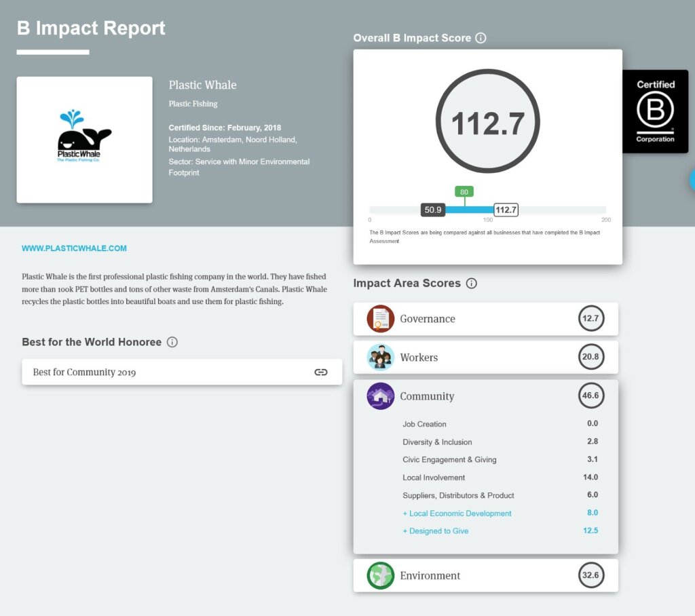Click the green 80 marker on score bar
The width and height of the screenshot is (695, 616).
[464, 192]
